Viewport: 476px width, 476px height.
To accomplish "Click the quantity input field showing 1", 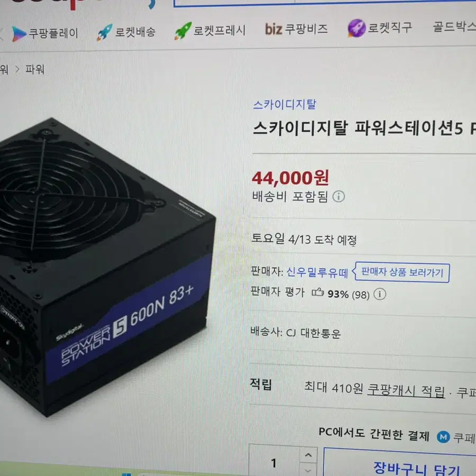I will [274, 461].
